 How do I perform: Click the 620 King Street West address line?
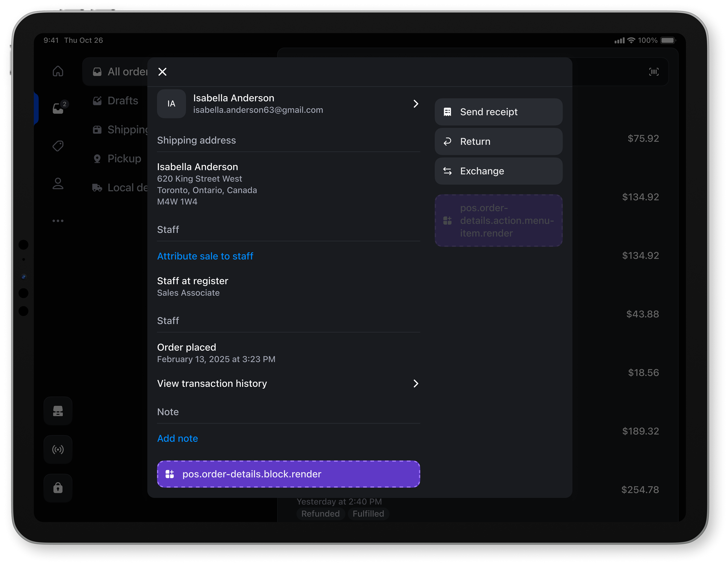click(x=199, y=179)
